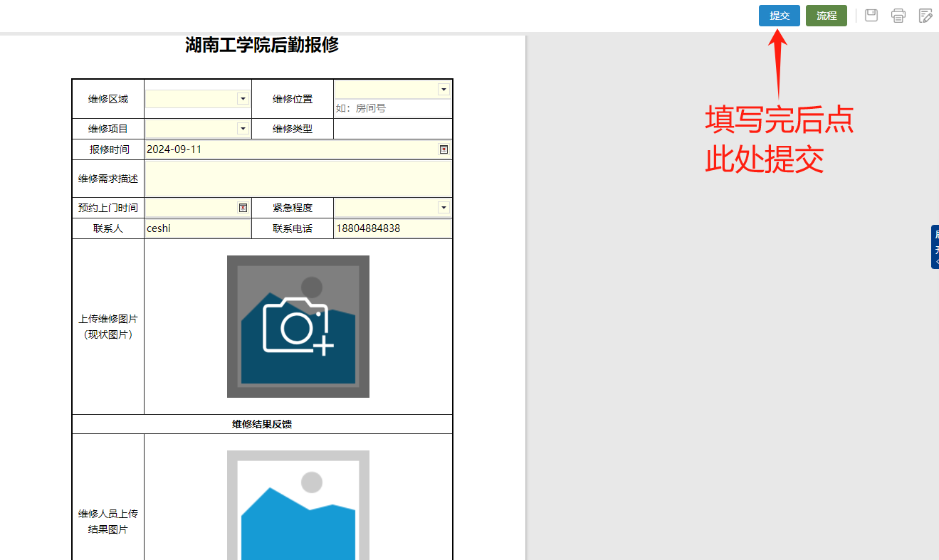Click the 维修需求描述 text area
Viewport: 939px width, 560px height.
[x=298, y=179]
